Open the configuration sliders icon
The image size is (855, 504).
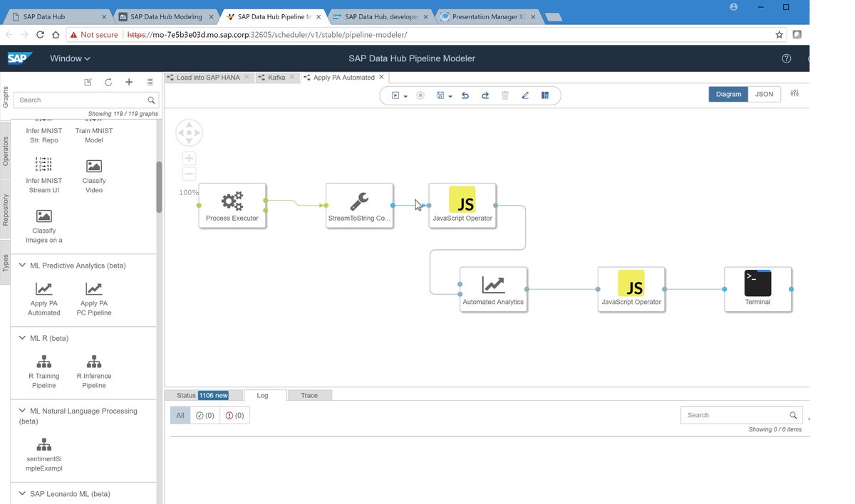[x=795, y=94]
